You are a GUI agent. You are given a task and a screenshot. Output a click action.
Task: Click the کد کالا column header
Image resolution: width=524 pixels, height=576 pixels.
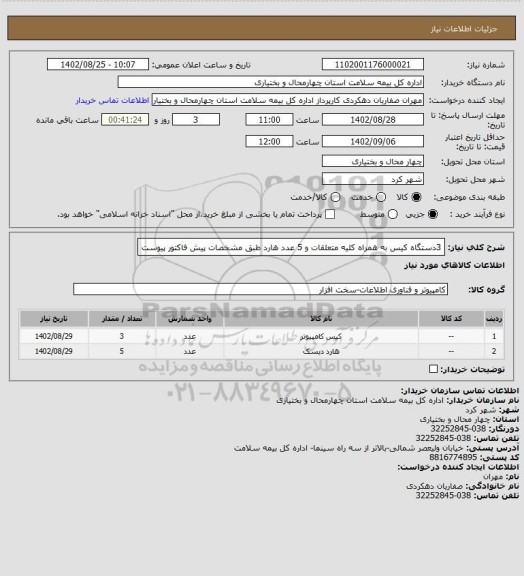pos(451,319)
